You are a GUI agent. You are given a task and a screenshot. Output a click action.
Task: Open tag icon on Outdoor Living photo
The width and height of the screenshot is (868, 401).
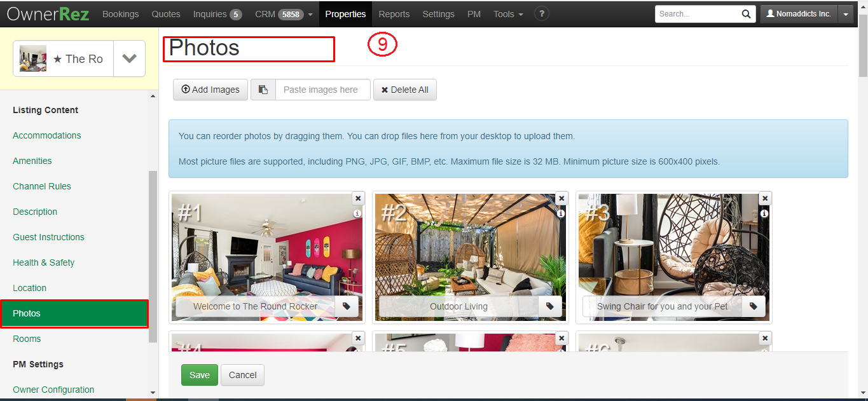point(550,306)
